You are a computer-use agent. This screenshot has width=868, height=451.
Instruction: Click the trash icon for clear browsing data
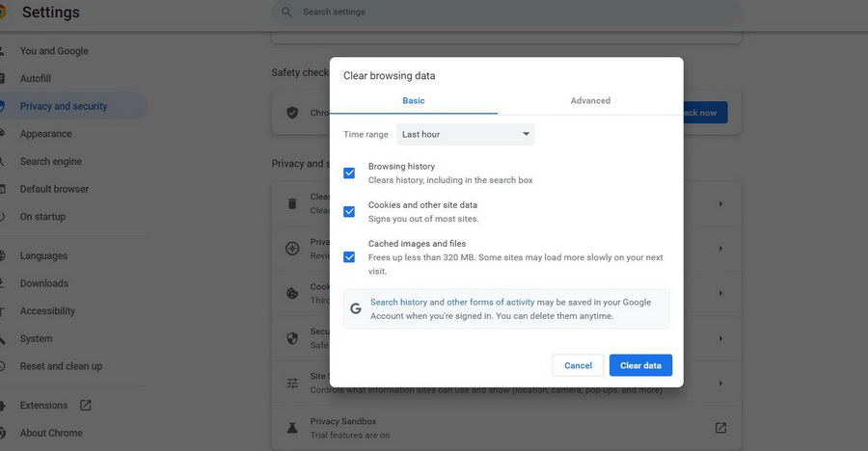tap(292, 203)
